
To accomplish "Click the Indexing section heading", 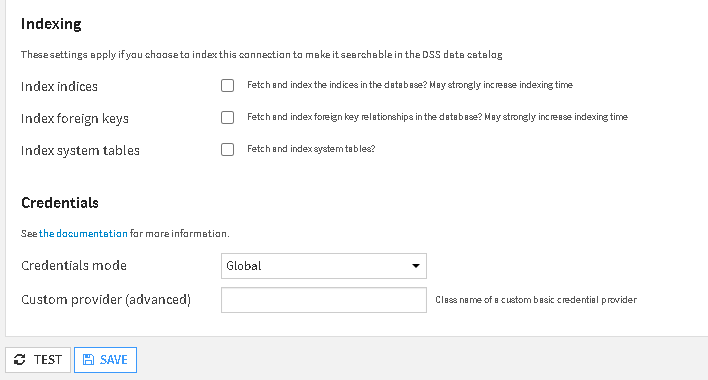I will click(51, 23).
